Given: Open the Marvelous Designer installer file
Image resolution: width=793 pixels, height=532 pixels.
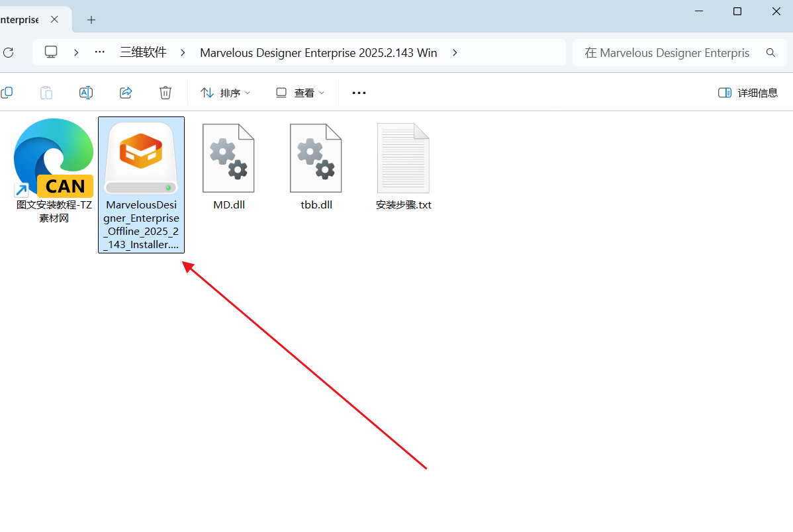Looking at the screenshot, I should [141, 159].
